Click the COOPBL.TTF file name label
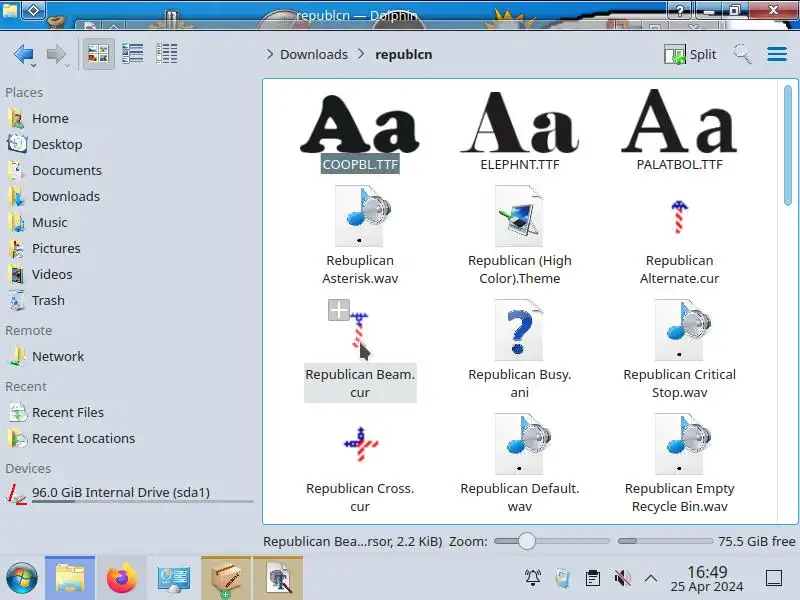The image size is (800, 600). click(360, 165)
